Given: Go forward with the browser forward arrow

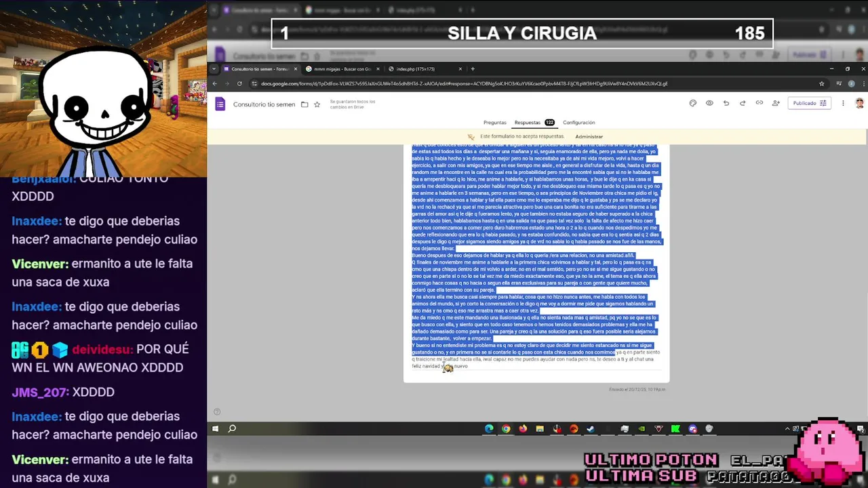Looking at the screenshot, I should click(x=227, y=83).
